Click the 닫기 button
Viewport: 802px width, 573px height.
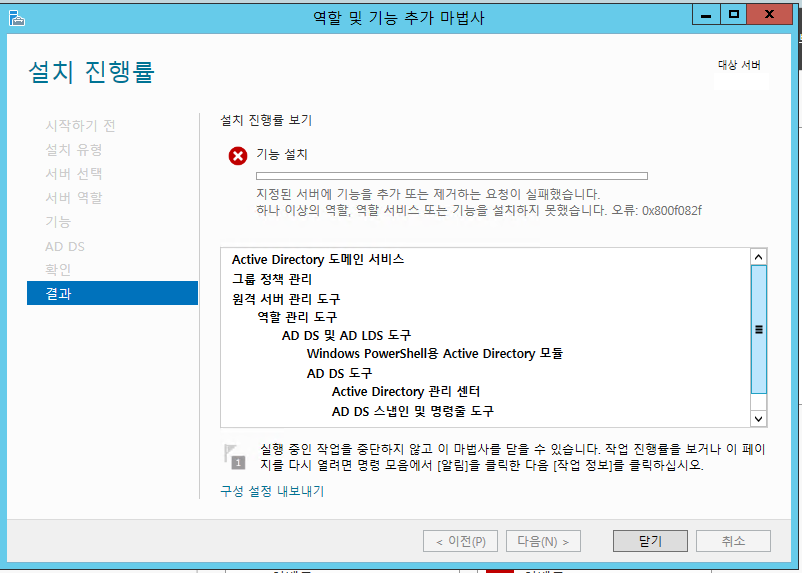tap(650, 541)
